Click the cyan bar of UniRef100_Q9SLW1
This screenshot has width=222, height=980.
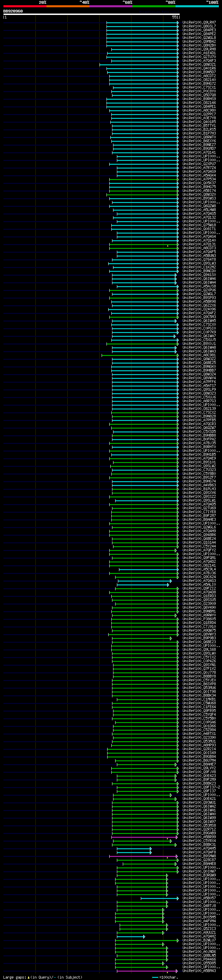point(147,501)
